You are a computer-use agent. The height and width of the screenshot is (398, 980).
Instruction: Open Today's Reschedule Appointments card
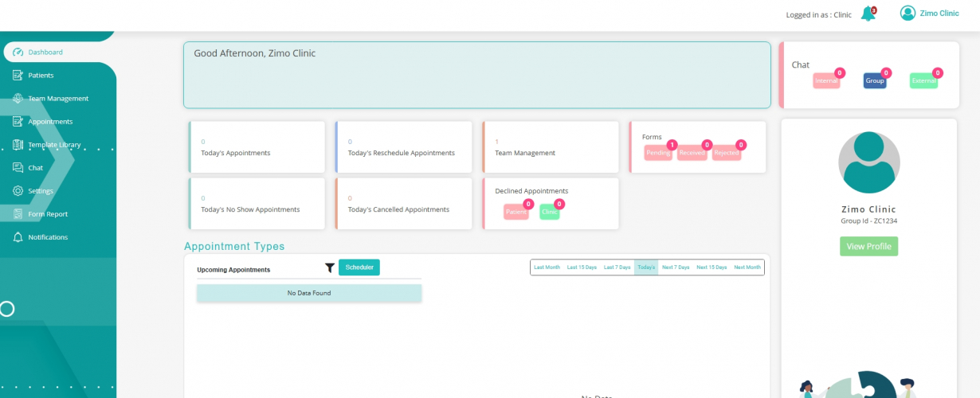pyautogui.click(x=404, y=147)
